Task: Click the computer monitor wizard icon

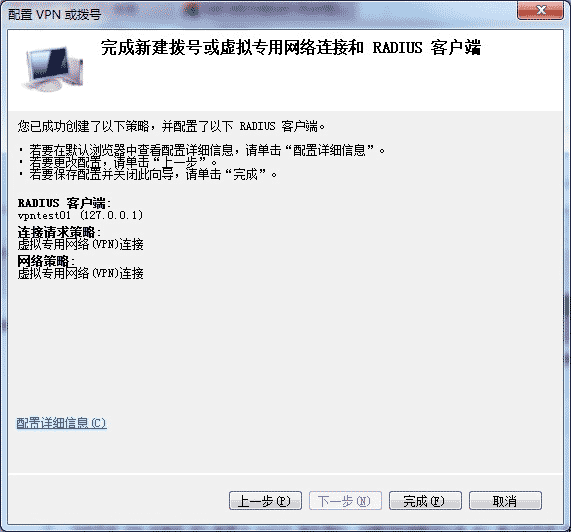Action: (54, 68)
